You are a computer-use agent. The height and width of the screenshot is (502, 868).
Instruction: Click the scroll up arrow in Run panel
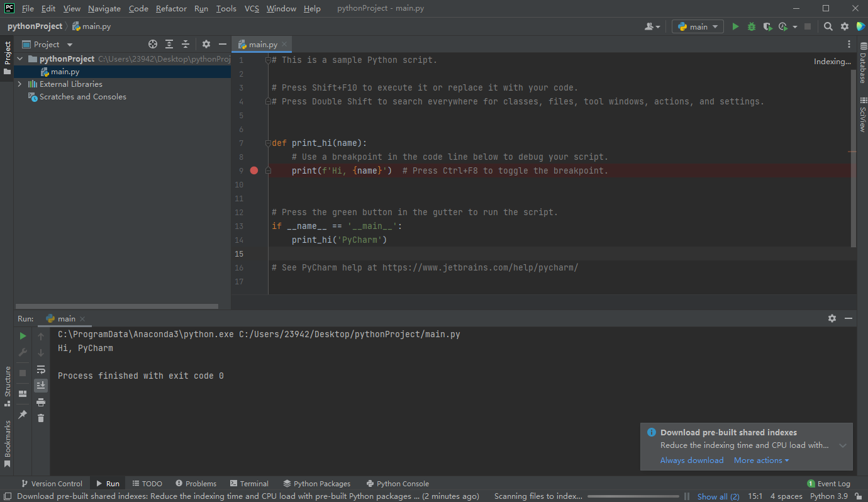pyautogui.click(x=41, y=336)
